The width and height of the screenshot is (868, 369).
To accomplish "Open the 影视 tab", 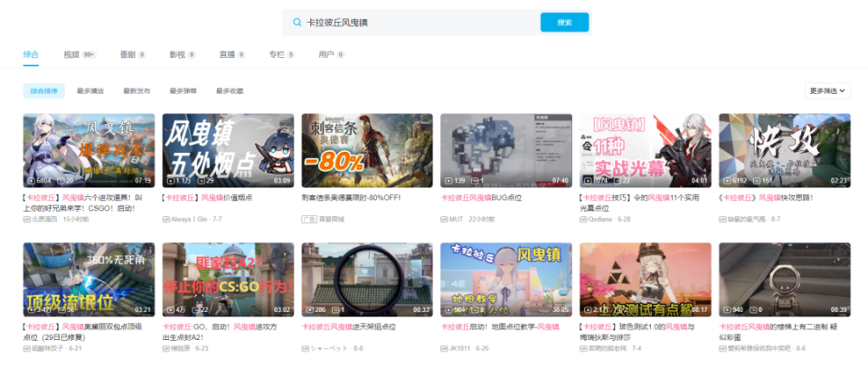I will tap(183, 54).
